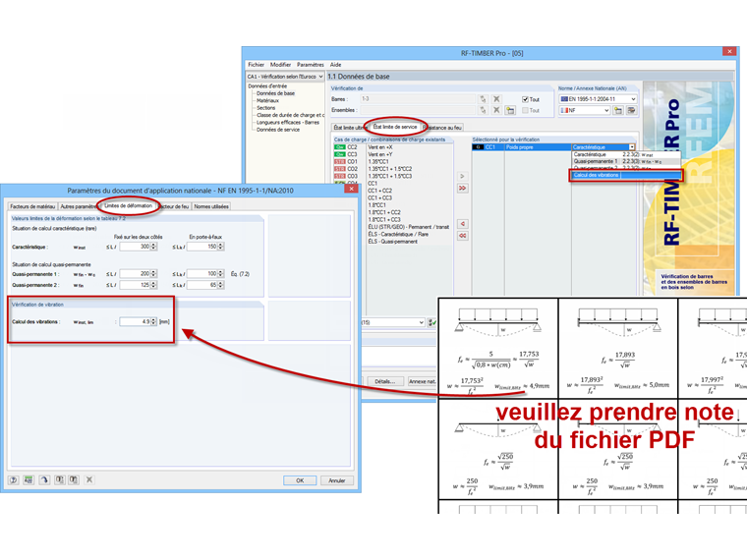Confirm dialog with OK button
This screenshot has height=560, width=747.
(300, 480)
